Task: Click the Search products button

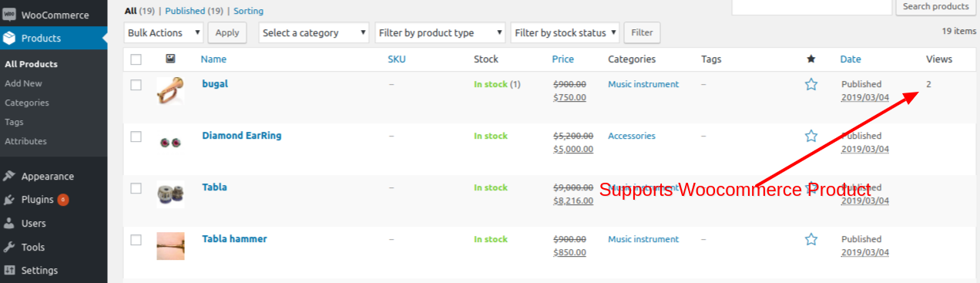Action: point(936,6)
